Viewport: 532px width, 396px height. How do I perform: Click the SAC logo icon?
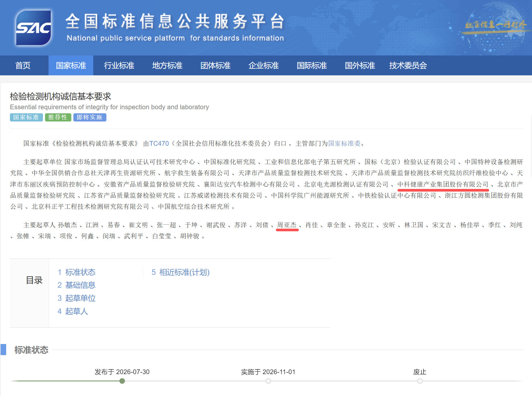34,28
